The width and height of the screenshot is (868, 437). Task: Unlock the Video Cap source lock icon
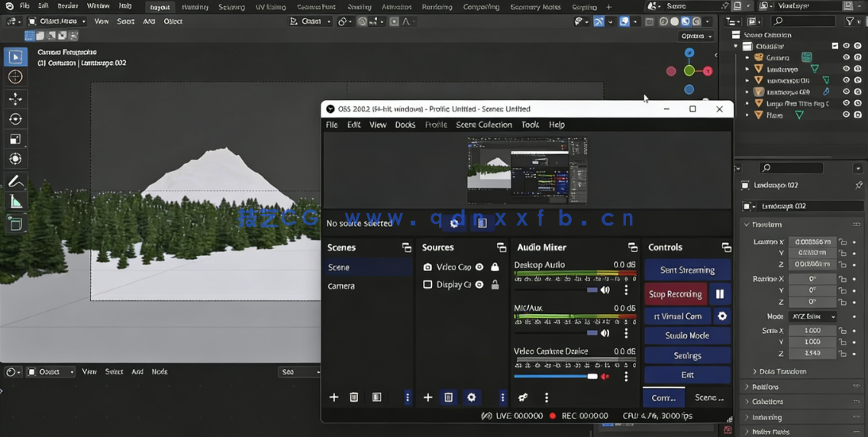pyautogui.click(x=495, y=267)
